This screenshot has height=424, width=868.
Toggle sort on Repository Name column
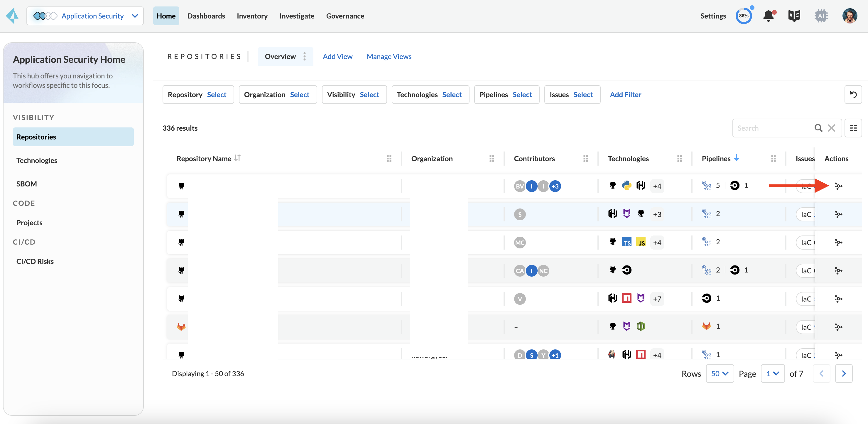pyautogui.click(x=238, y=158)
